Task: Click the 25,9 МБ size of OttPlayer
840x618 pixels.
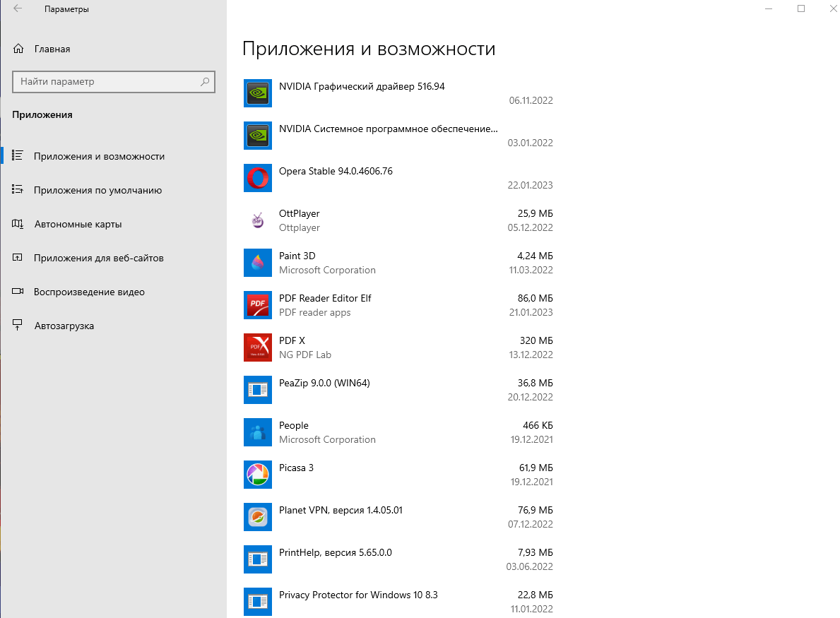Action: point(536,213)
